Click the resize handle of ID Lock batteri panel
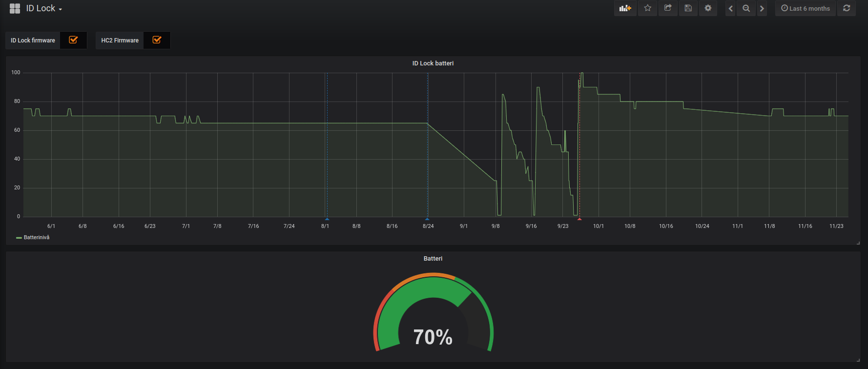Image resolution: width=868 pixels, height=369 pixels. (858, 243)
